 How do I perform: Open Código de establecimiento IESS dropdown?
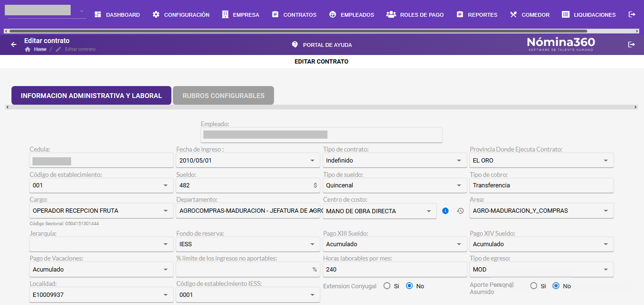pyautogui.click(x=312, y=295)
